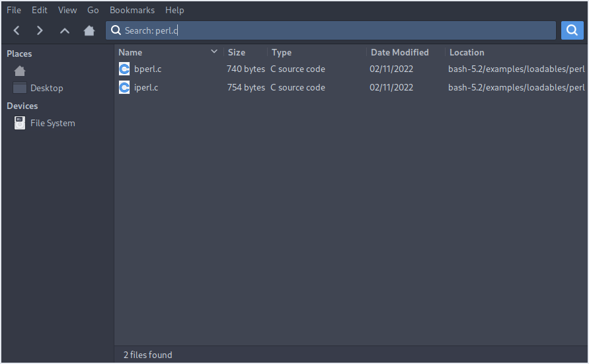This screenshot has height=364, width=589.
Task: Select the iperl.c file name
Action: click(x=146, y=87)
